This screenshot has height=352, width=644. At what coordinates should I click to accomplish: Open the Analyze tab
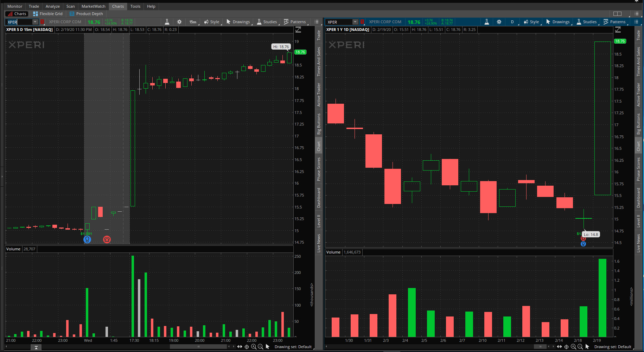(x=53, y=6)
